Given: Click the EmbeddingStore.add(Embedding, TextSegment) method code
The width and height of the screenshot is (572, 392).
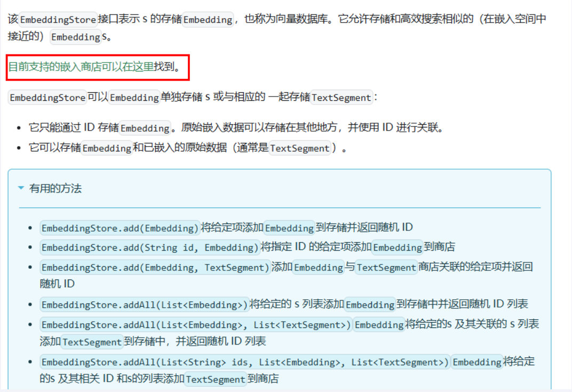Looking at the screenshot, I should click(155, 267).
